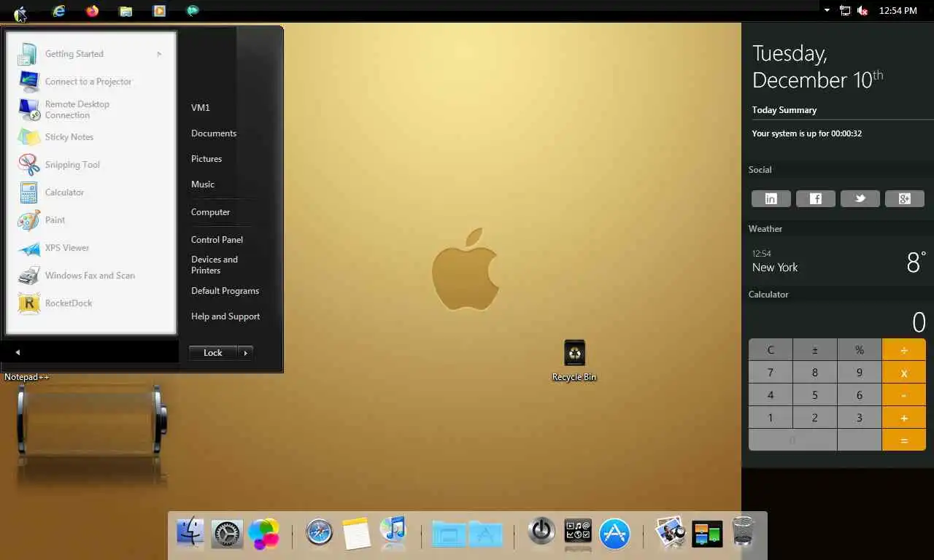Open Default Programs

point(225,291)
